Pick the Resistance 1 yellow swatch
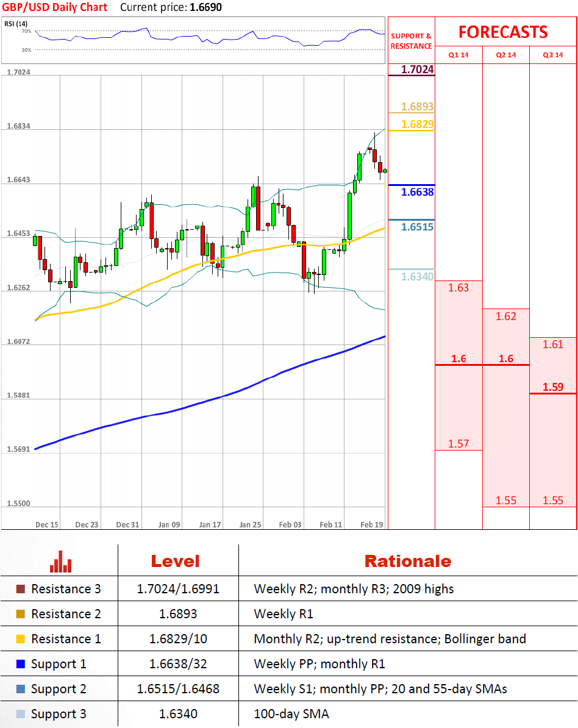578x728 pixels. coord(20,639)
